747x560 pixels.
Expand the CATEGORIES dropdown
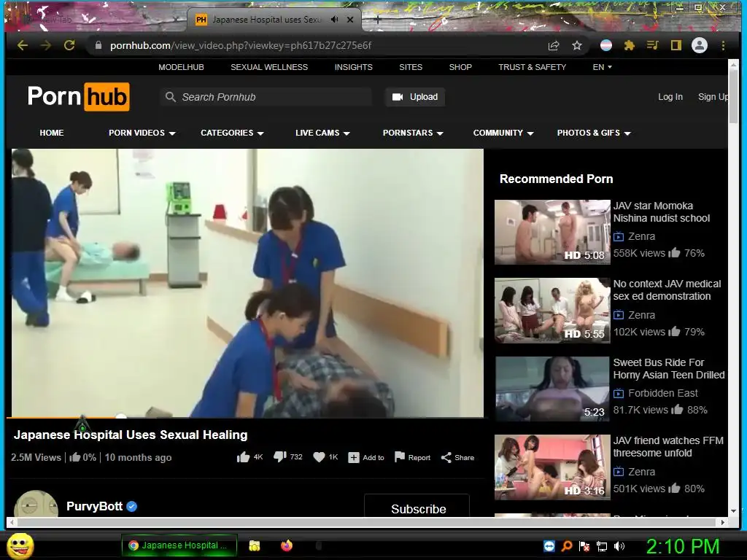(x=232, y=133)
